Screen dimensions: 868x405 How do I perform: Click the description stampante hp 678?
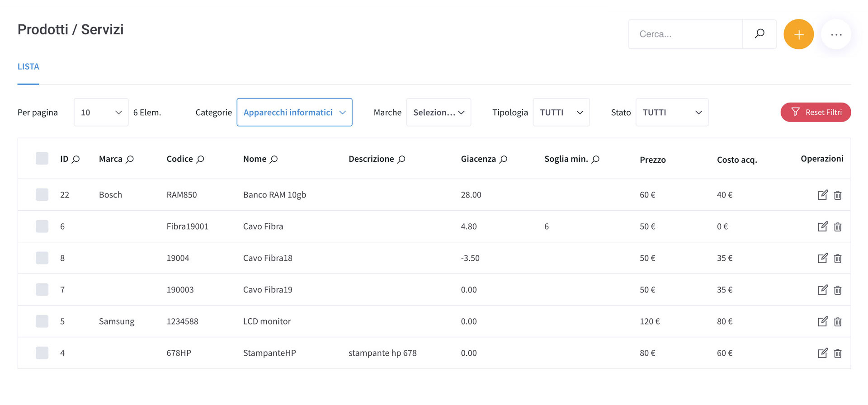pos(382,353)
